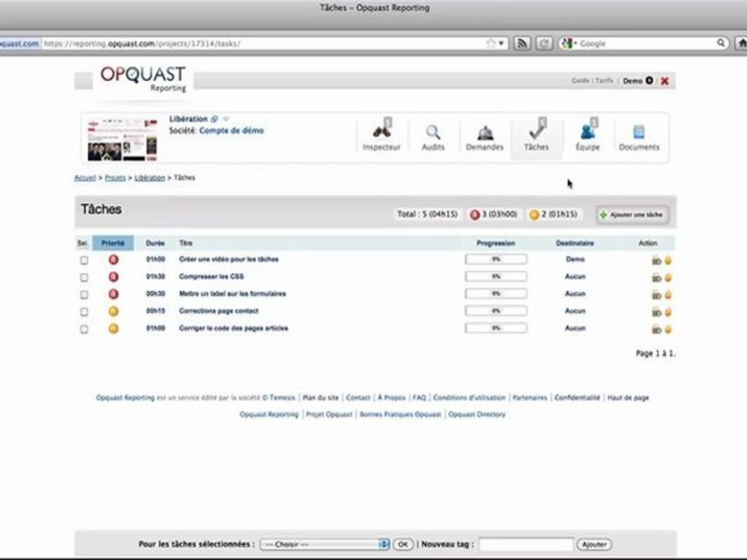747x560 pixels.
Task: Open the Choisir dropdown for selected tasks
Action: pos(325,544)
